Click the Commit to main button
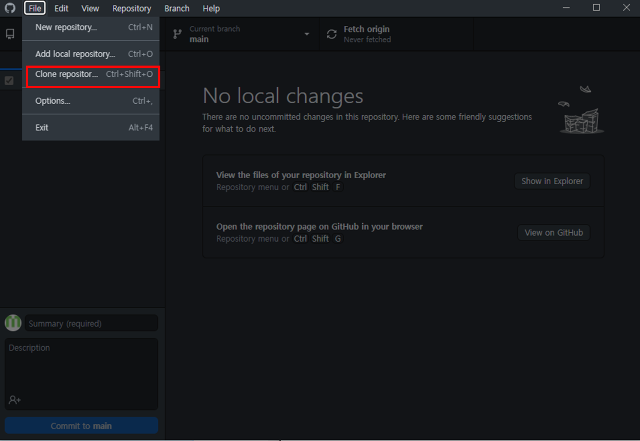Image resolution: width=640 pixels, height=441 pixels. pos(81,425)
